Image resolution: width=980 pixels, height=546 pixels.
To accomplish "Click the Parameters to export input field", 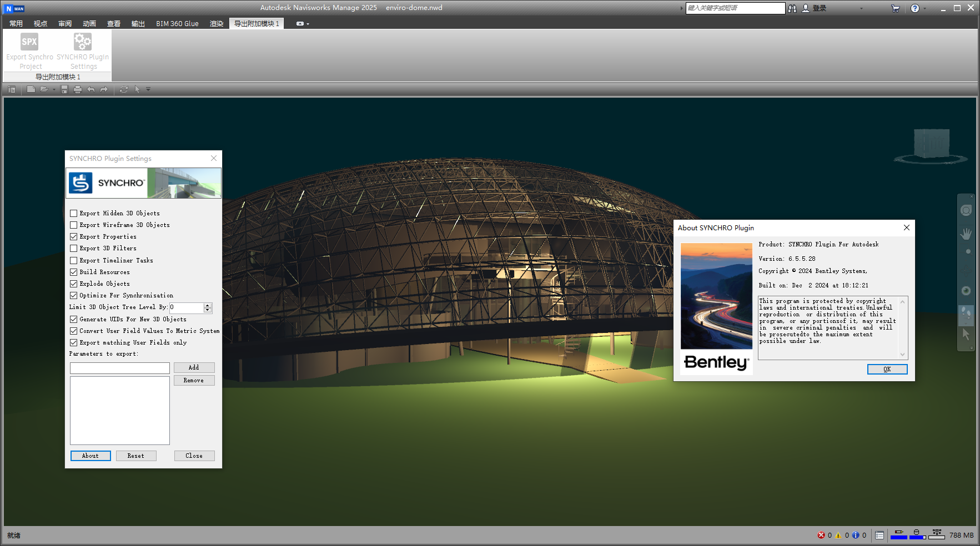I will [x=120, y=368].
